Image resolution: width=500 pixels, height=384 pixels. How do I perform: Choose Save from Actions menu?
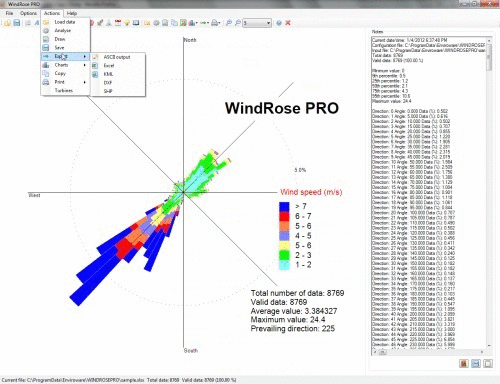point(65,48)
